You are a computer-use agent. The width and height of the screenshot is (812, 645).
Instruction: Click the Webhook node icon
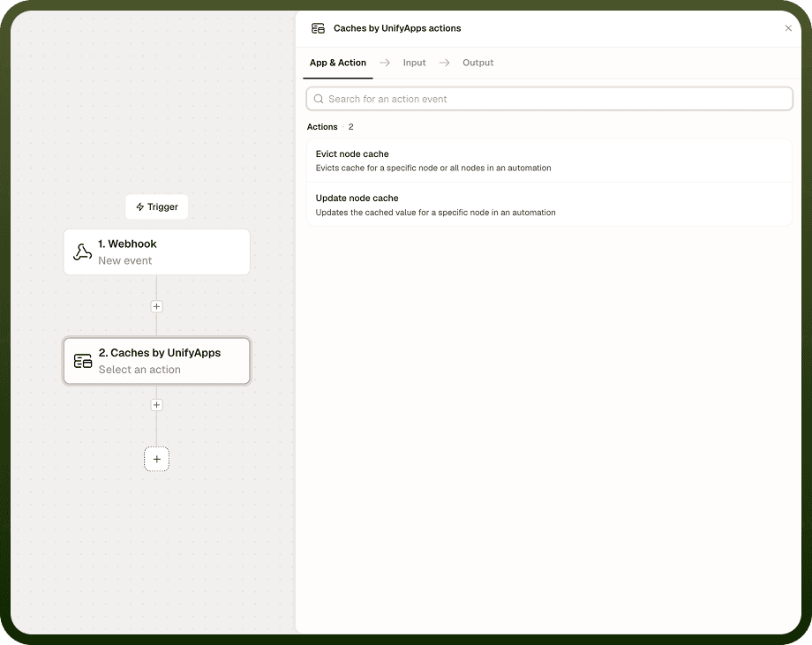click(x=82, y=252)
